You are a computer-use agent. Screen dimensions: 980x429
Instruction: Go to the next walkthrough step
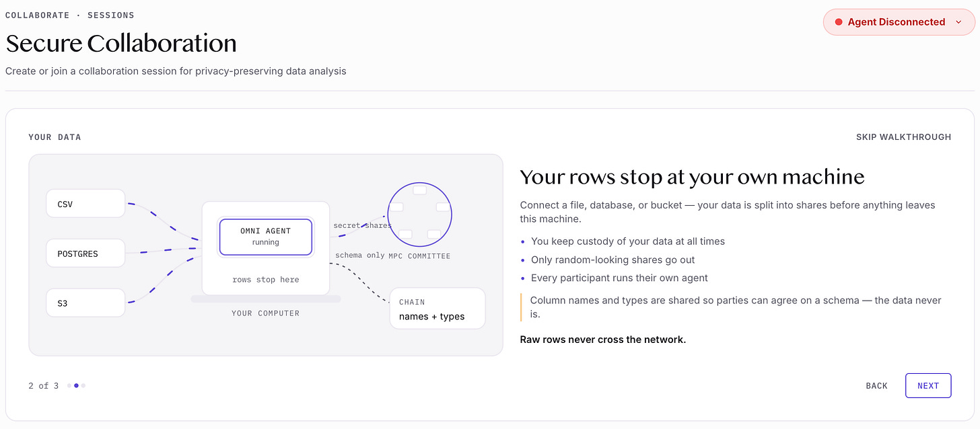(928, 385)
